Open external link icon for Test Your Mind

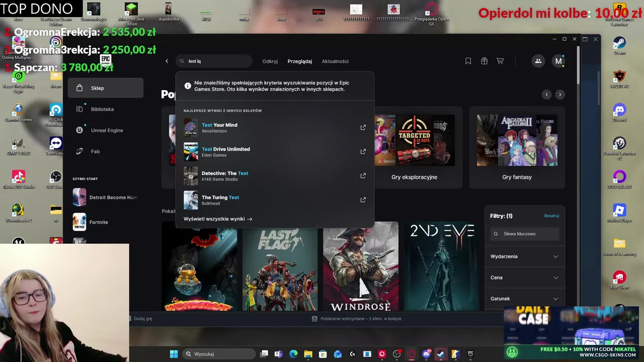click(x=363, y=128)
